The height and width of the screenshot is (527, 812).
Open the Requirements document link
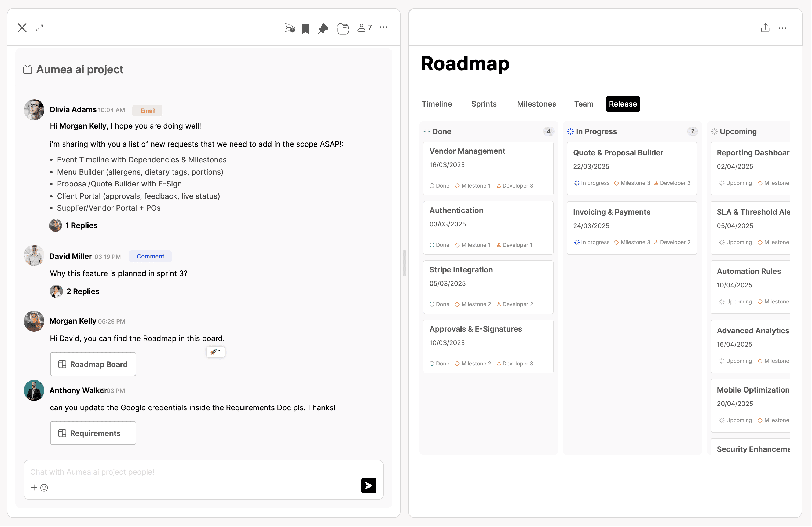tap(93, 433)
